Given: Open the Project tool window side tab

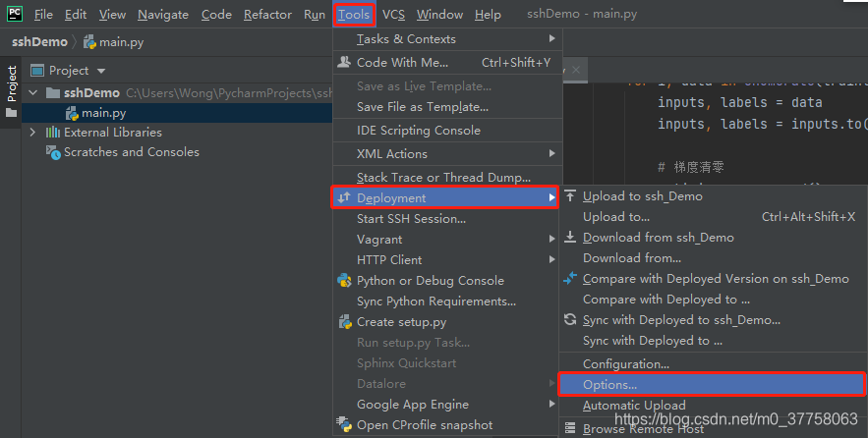Looking at the screenshot, I should pyautogui.click(x=11, y=91).
